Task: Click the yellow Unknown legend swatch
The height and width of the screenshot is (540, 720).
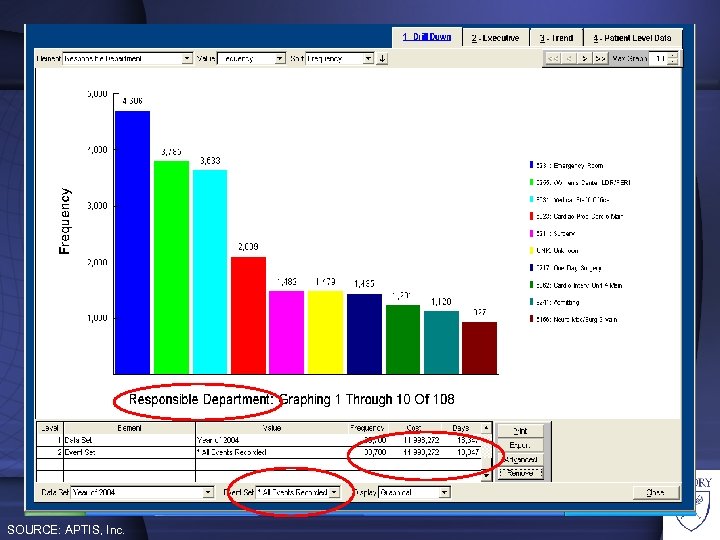Action: click(x=531, y=250)
